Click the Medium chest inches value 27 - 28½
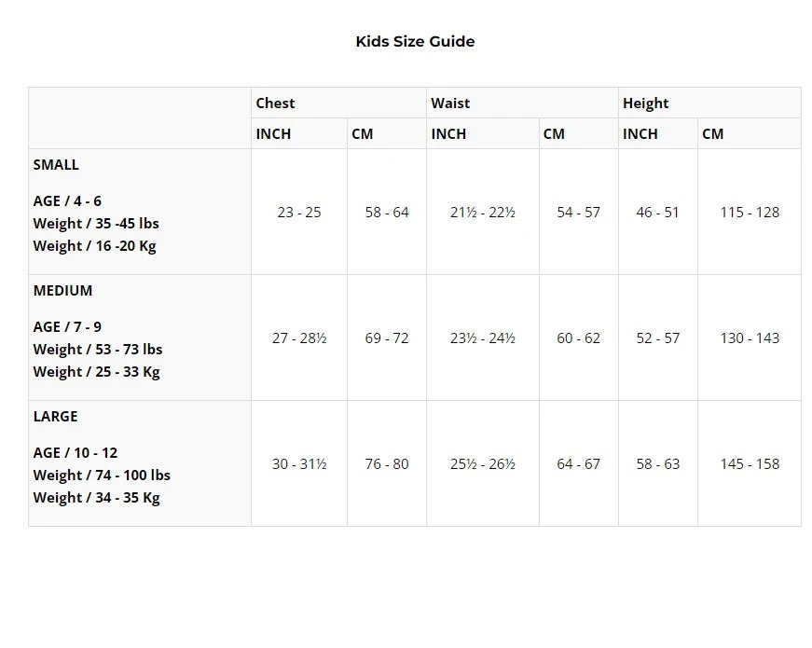The height and width of the screenshot is (648, 812). click(299, 338)
